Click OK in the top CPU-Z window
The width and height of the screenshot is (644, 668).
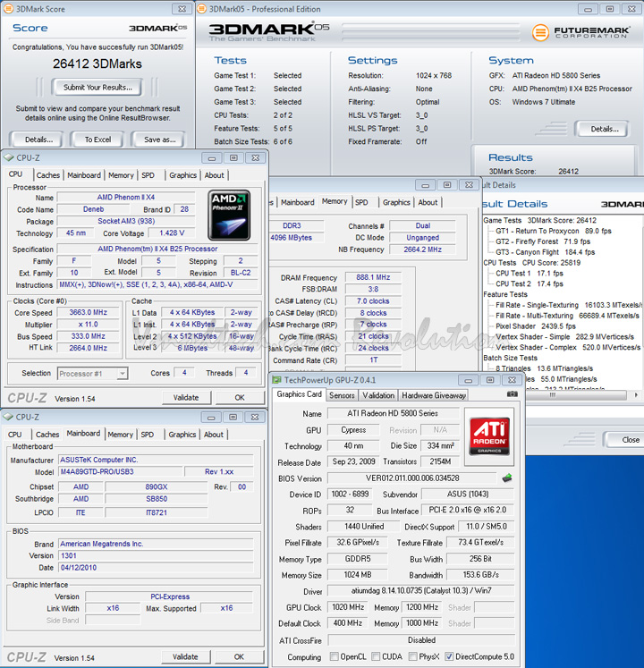pos(240,397)
